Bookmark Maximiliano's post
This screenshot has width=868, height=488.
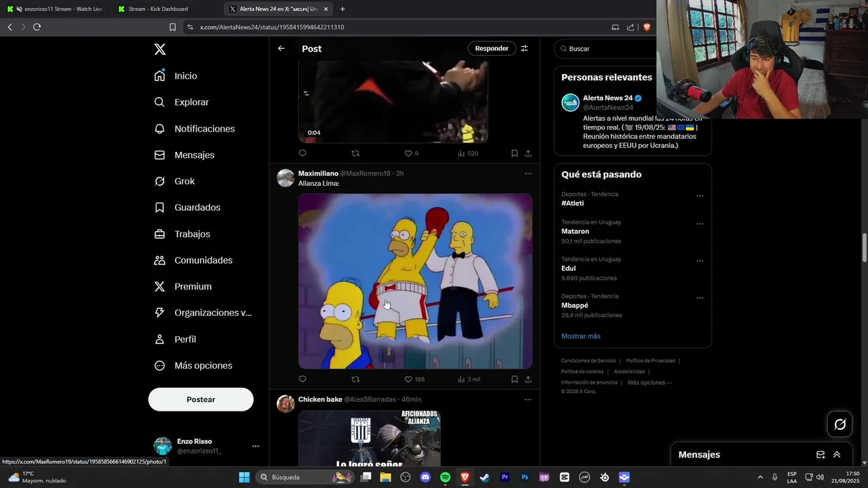[515, 380]
